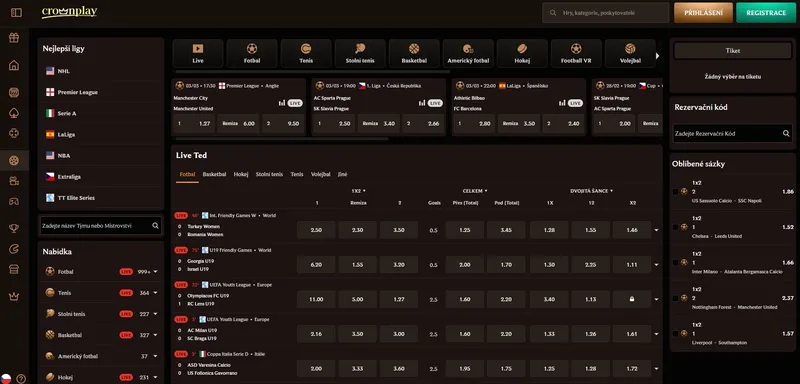This screenshot has height=384, width=800.
Task: Open the sports ball icon in the sidebar
Action: tap(14, 160)
